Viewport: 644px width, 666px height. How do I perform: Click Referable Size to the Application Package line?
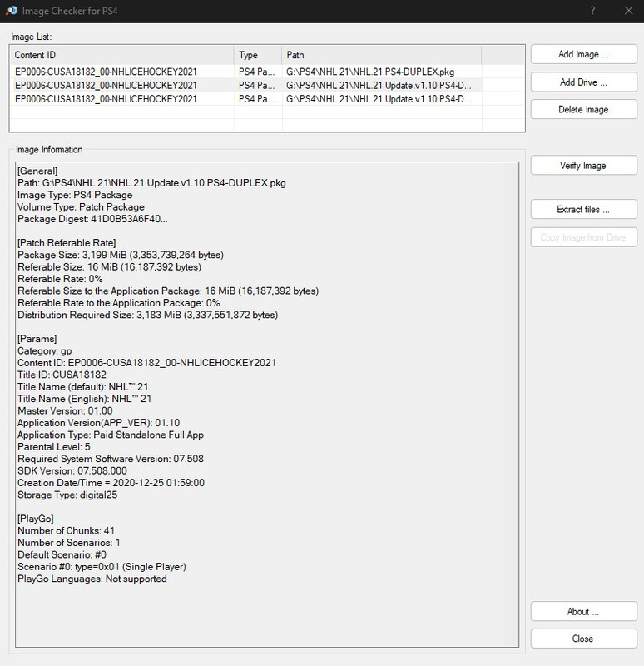coord(168,291)
